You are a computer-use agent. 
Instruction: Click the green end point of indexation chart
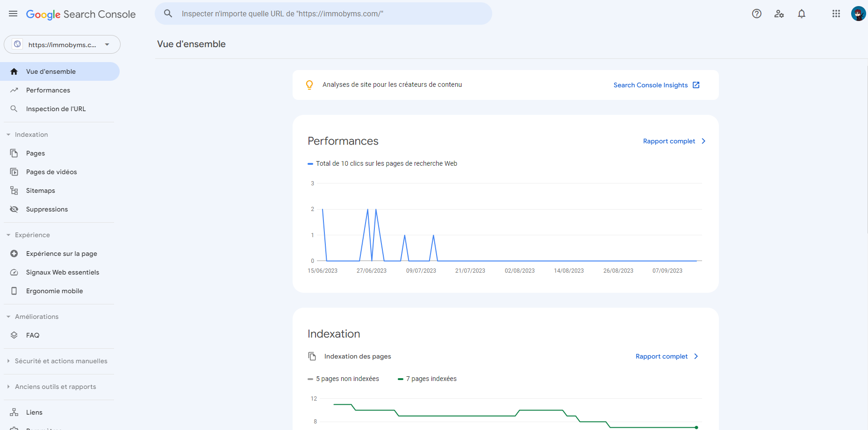point(696,427)
